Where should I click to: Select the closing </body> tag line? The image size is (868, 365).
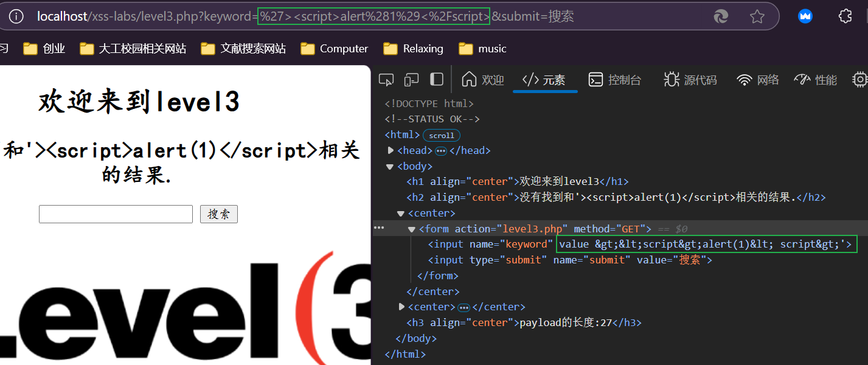(416, 338)
